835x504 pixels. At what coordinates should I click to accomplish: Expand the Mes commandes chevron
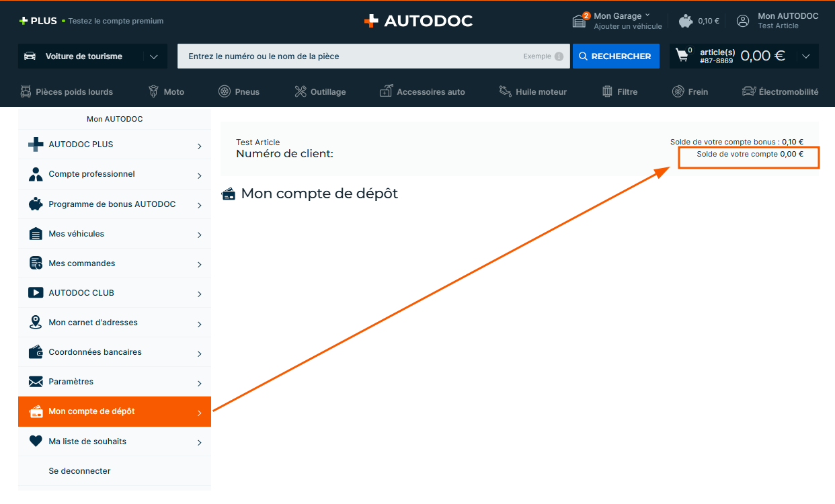[200, 264]
